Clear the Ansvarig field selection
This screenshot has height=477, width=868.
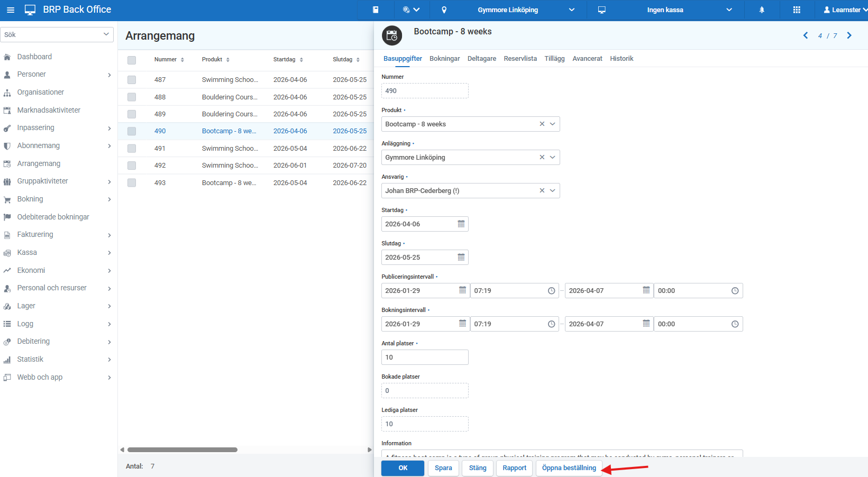[x=542, y=191]
